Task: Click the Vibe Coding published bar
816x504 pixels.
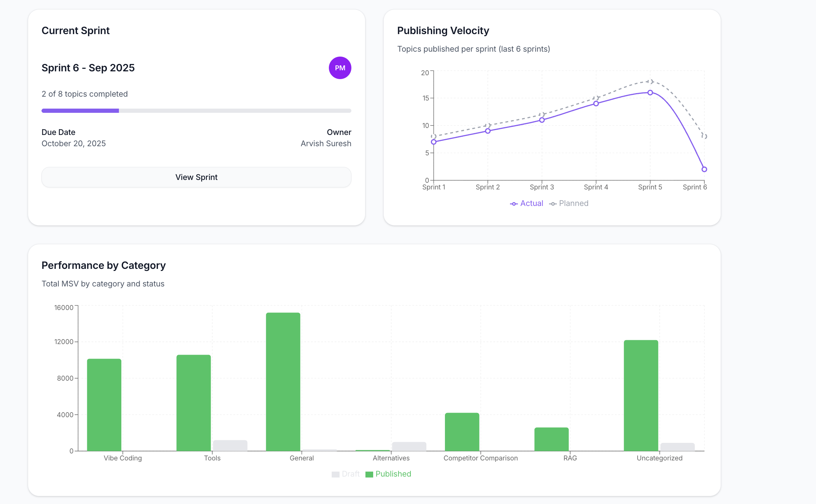Action: (x=104, y=405)
